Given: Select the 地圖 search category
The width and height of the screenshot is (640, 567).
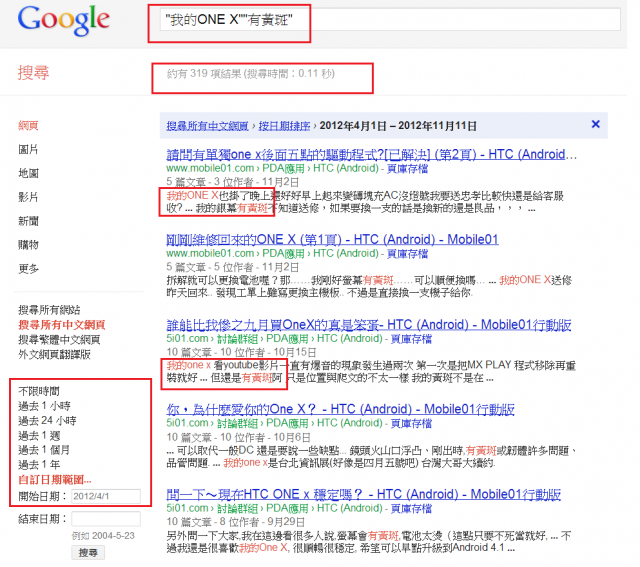Looking at the screenshot, I should pyautogui.click(x=28, y=173).
